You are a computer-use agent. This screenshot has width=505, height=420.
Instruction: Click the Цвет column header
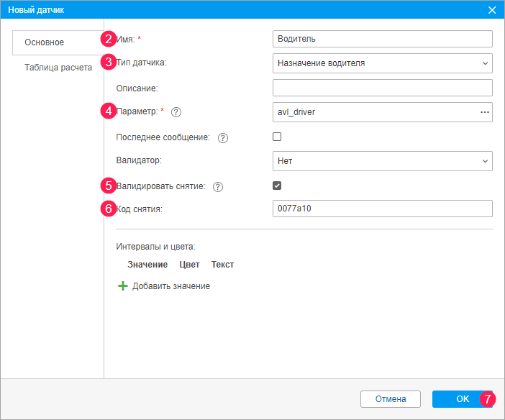tap(189, 265)
